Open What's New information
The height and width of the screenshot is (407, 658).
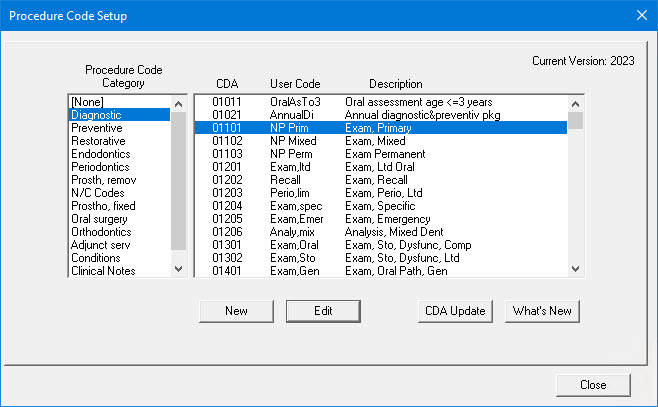pyautogui.click(x=542, y=311)
